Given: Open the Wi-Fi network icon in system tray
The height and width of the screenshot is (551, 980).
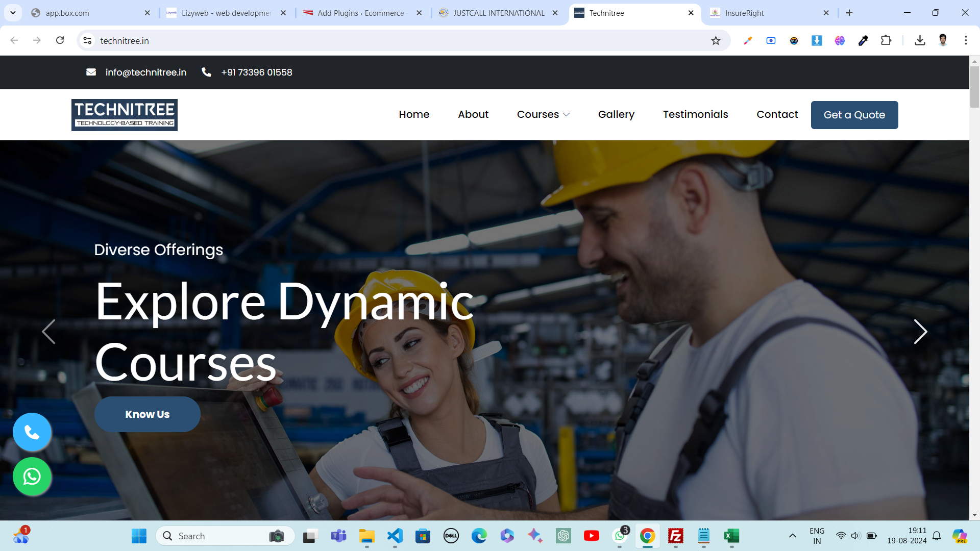Looking at the screenshot, I should pos(841,536).
